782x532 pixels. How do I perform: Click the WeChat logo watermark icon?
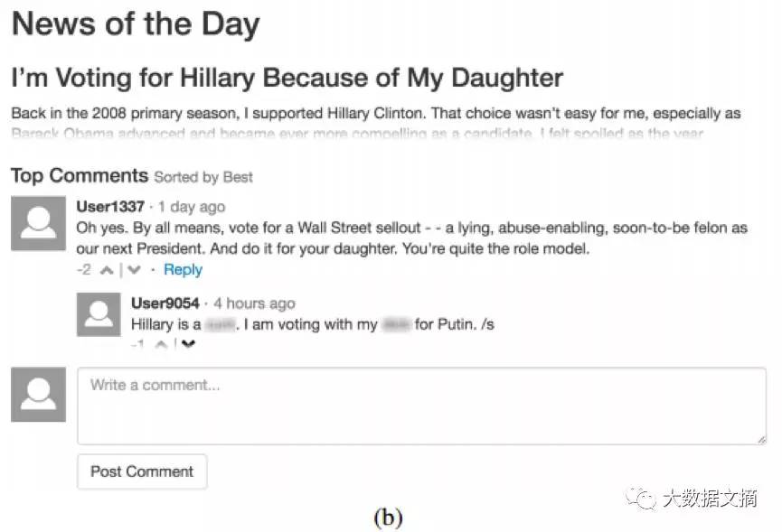click(644, 498)
